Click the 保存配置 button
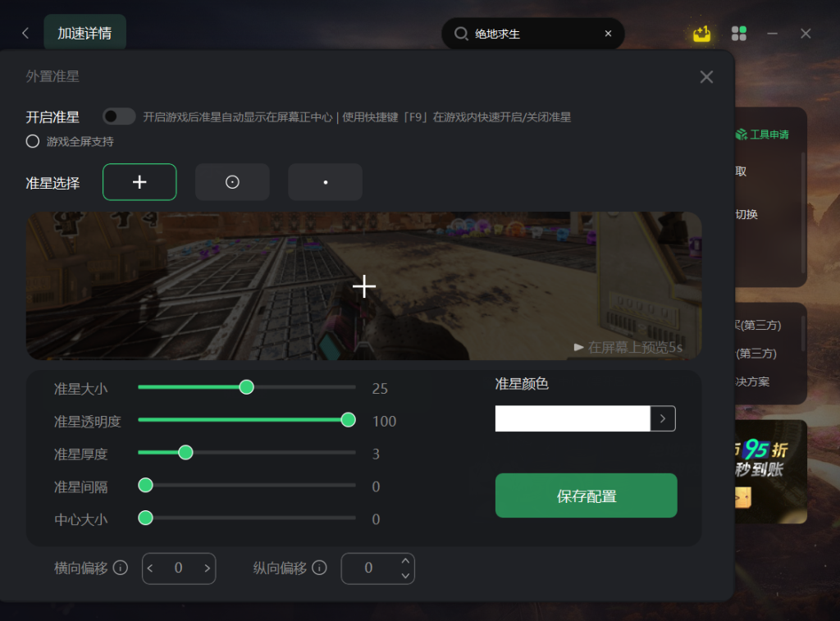 pos(586,495)
